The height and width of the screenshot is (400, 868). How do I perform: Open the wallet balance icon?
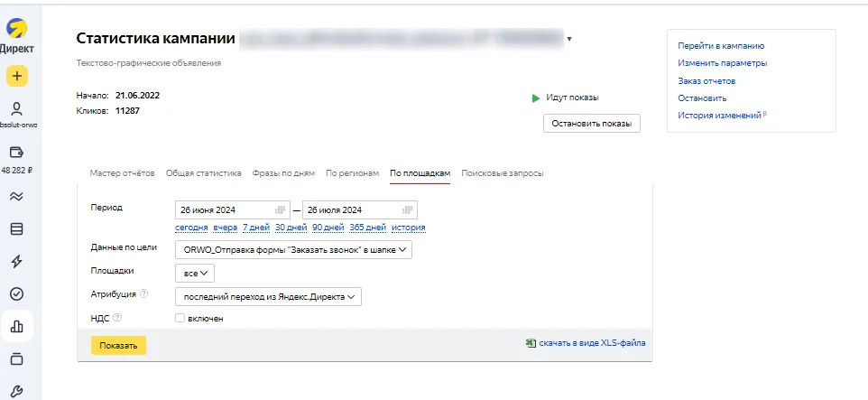(17, 152)
